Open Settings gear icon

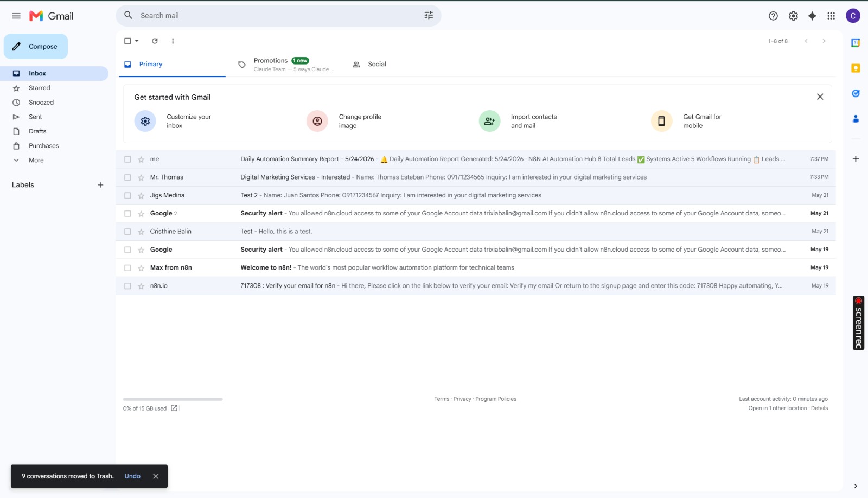793,16
